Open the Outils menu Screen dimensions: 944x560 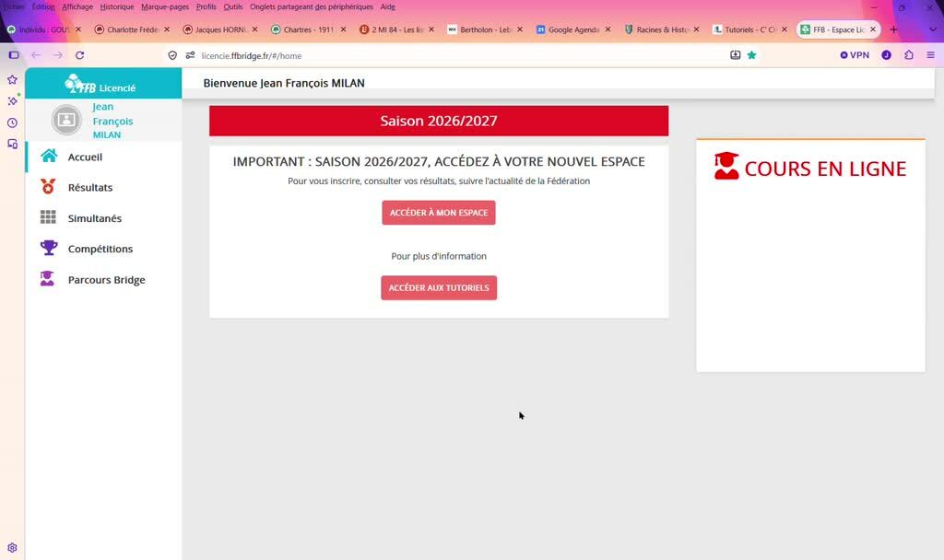(x=233, y=6)
